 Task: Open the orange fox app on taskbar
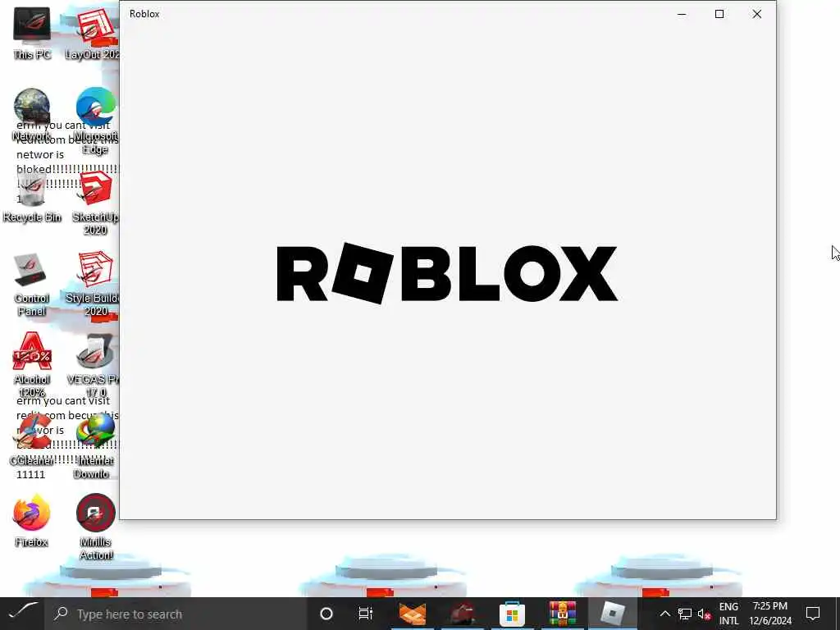412,614
